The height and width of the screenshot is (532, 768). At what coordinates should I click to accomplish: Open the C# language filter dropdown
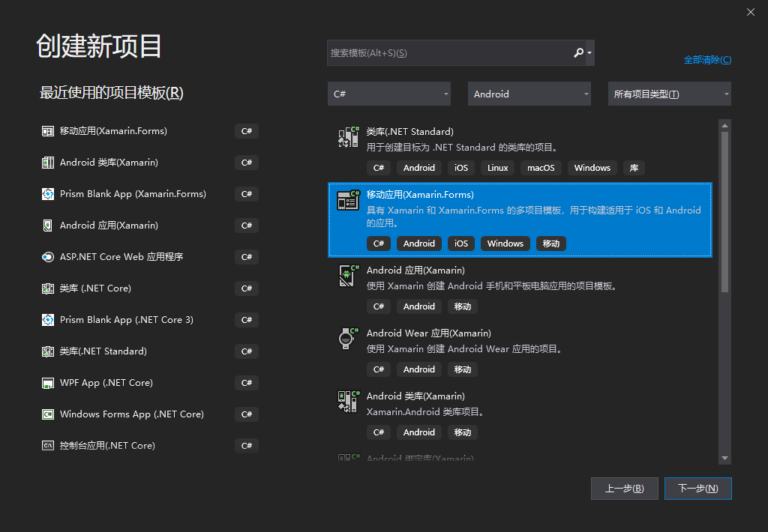click(x=389, y=94)
